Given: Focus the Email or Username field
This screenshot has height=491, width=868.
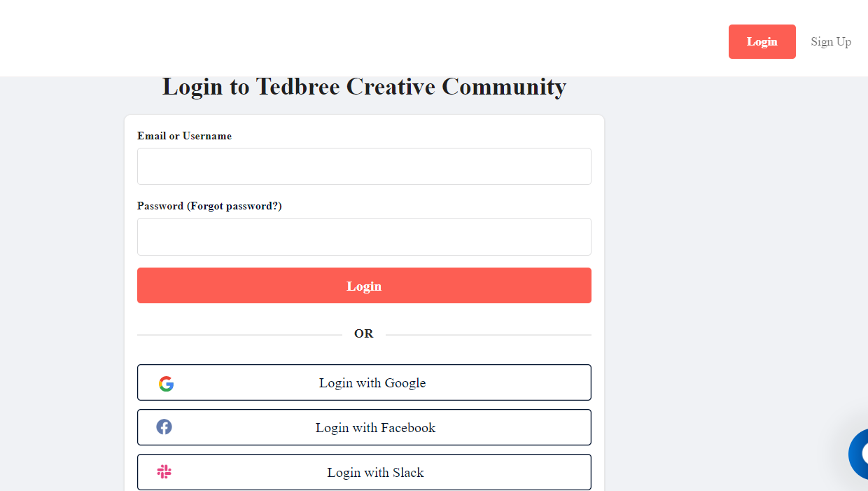Looking at the screenshot, I should click(x=364, y=167).
